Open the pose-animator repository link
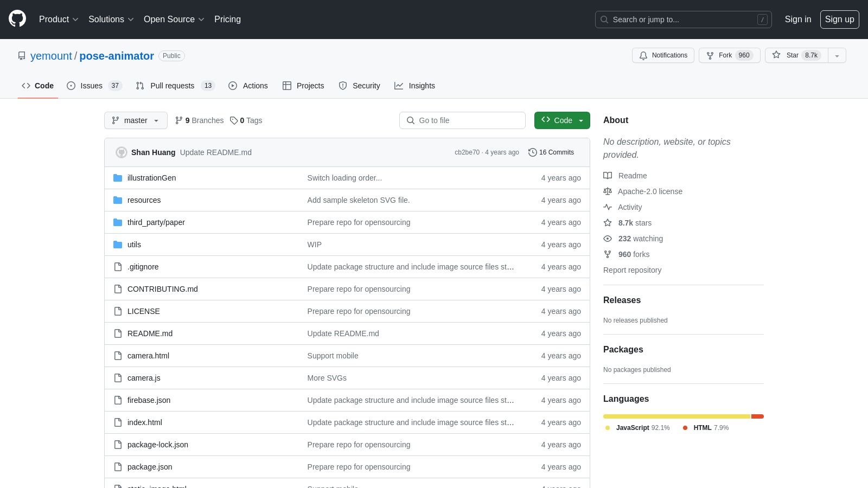Image resolution: width=868 pixels, height=488 pixels. [117, 56]
